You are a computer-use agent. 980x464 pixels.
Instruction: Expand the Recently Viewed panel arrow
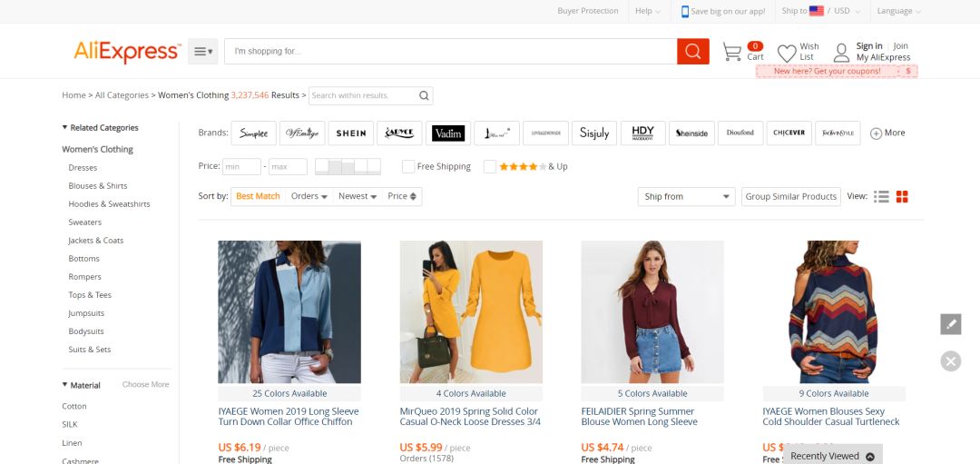pyautogui.click(x=870, y=457)
